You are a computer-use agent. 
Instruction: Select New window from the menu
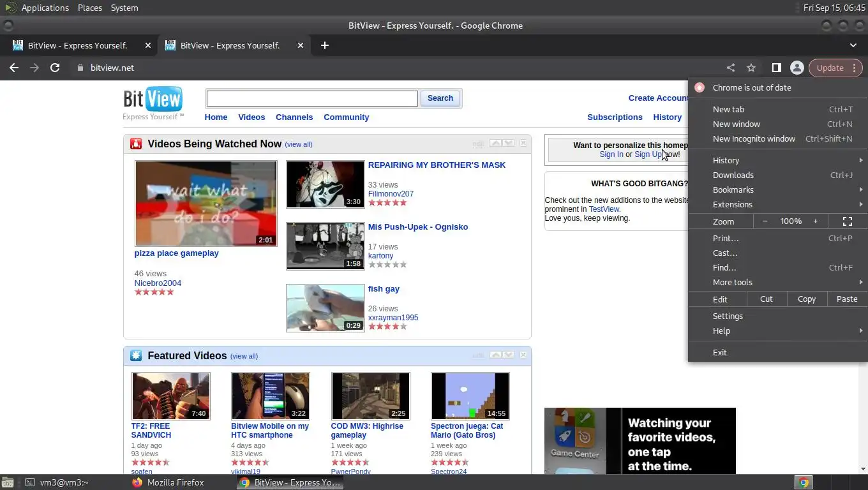[778, 124]
